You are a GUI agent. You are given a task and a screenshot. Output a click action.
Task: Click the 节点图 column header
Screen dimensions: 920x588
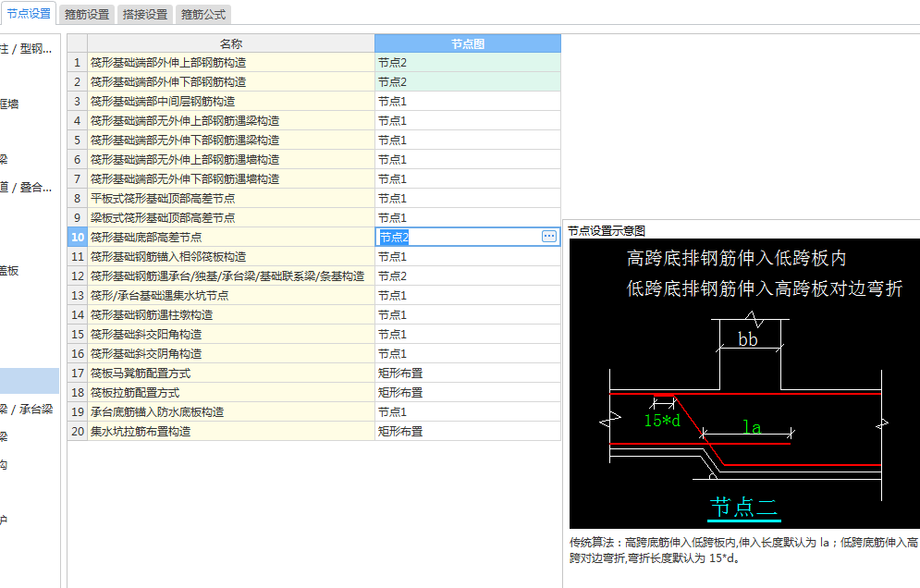tap(468, 43)
